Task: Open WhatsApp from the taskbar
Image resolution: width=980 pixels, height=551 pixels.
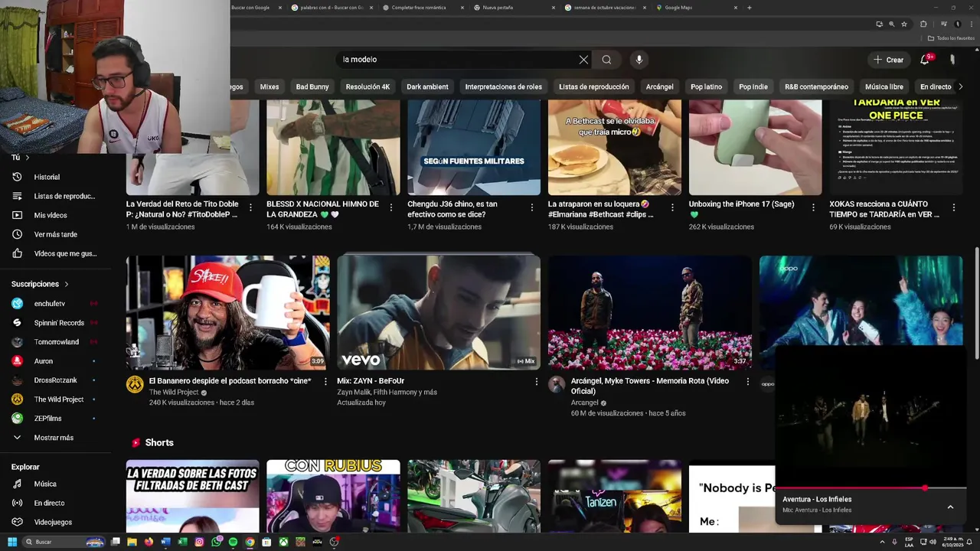Action: coord(216,542)
